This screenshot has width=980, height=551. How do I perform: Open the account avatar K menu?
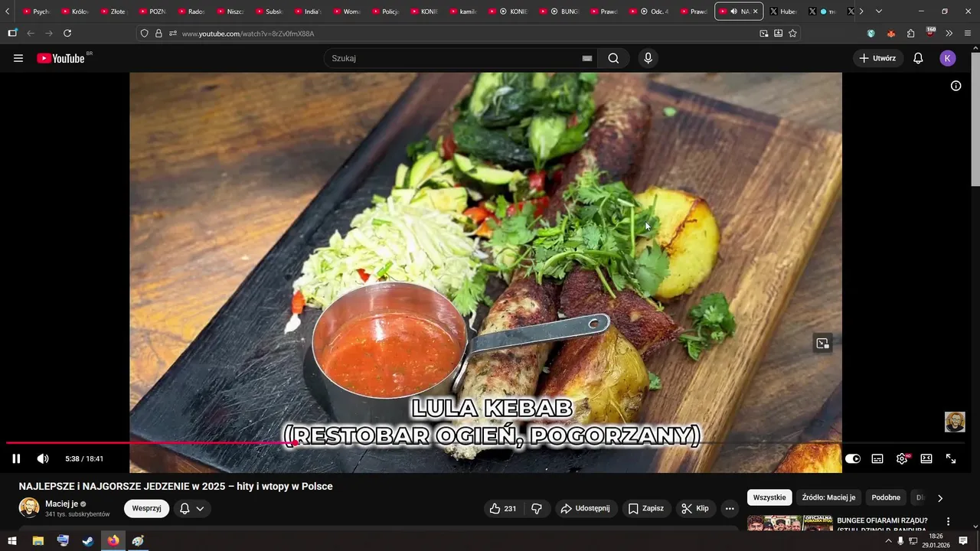click(x=948, y=58)
